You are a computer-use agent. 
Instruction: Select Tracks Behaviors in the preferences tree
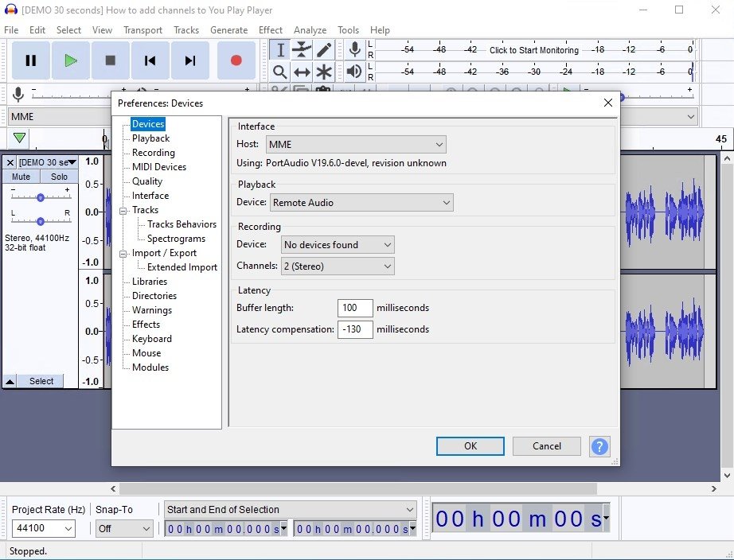(x=182, y=224)
